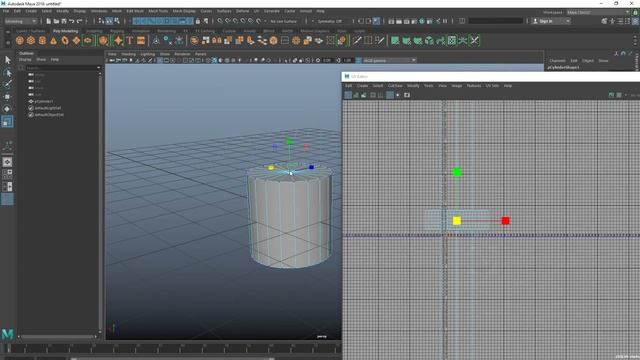This screenshot has height=360, width=640.
Task: Click the Open Scene folder icon
Action: click(x=56, y=21)
